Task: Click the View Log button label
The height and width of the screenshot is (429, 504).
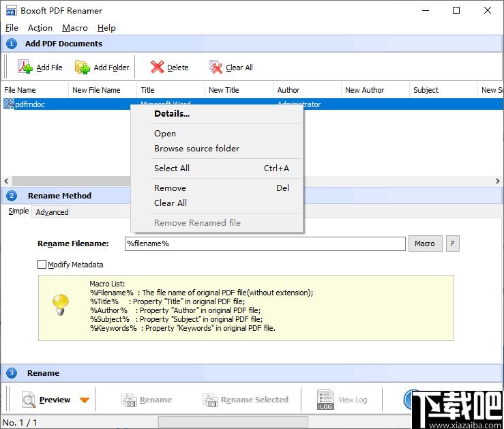Action: pyautogui.click(x=353, y=400)
